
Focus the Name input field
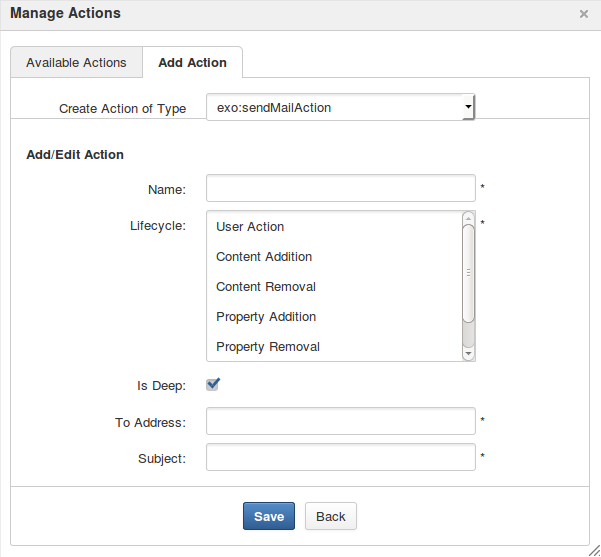[x=341, y=188]
